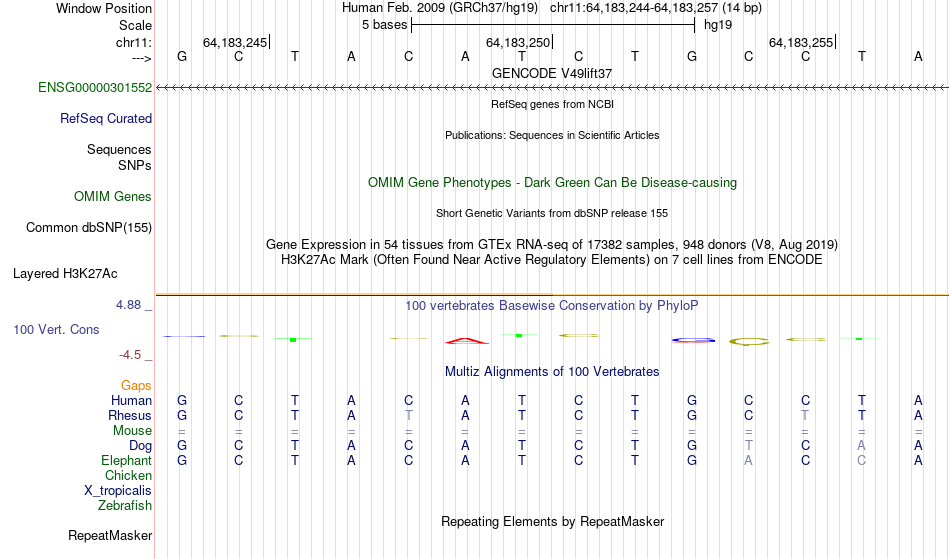Click the scale bar line above the ruler
Screen dimensions: 950x559
[553, 25]
